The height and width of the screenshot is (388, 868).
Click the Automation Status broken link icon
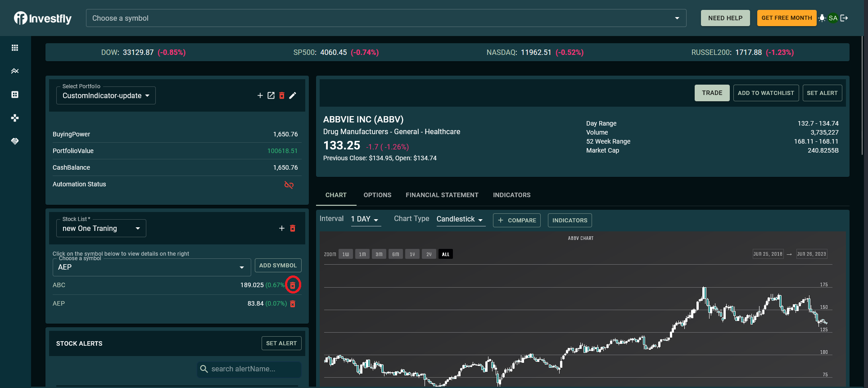289,185
